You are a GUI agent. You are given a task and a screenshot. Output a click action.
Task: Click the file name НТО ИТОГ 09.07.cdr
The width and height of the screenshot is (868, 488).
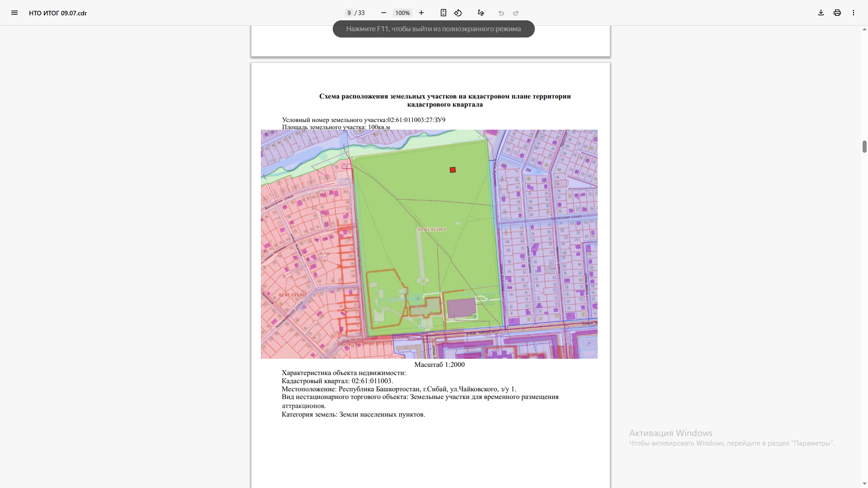[58, 13]
